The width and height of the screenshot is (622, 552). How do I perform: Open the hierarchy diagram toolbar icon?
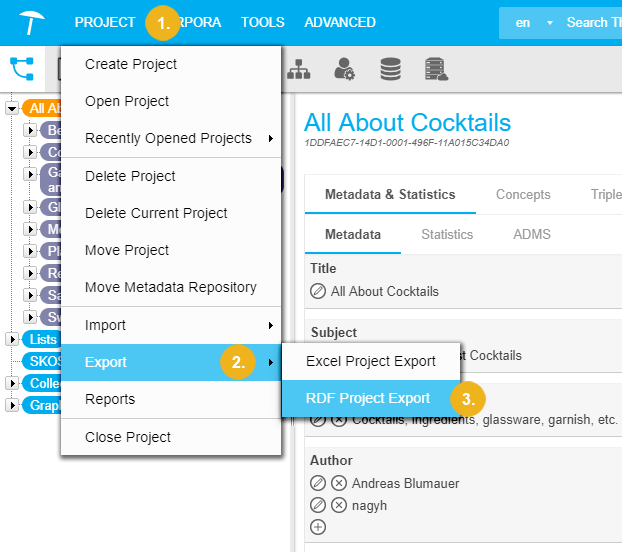[298, 68]
